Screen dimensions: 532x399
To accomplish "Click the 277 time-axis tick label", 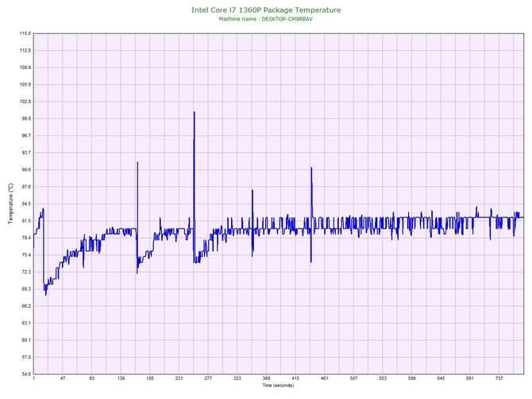I will click(x=208, y=378).
